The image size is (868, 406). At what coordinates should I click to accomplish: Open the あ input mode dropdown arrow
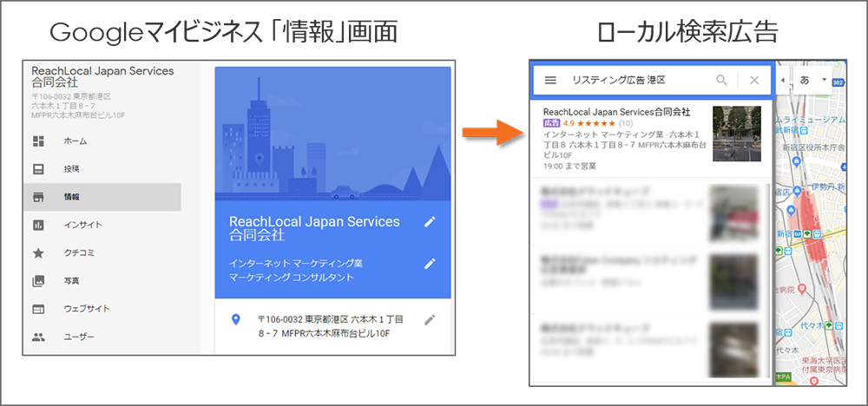coord(824,80)
